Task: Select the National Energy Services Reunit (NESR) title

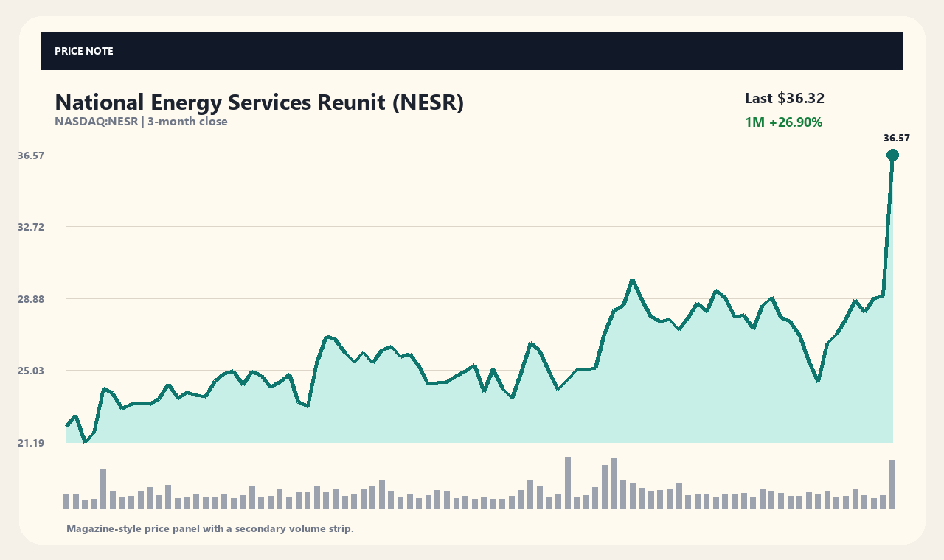Action: [x=260, y=102]
